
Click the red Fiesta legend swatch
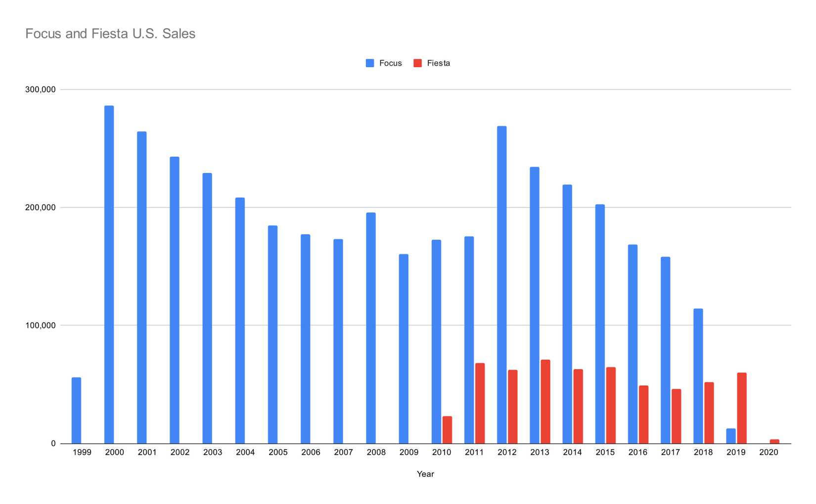(x=418, y=63)
